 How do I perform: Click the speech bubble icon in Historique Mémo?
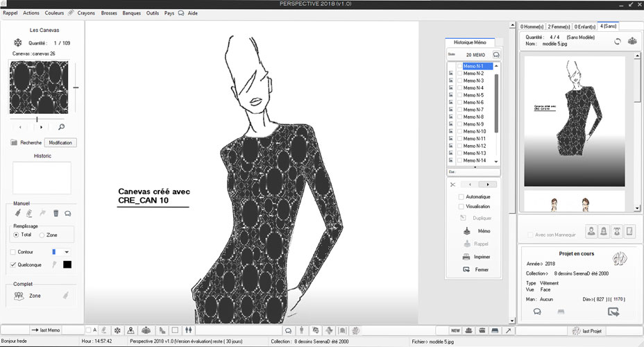(x=495, y=54)
